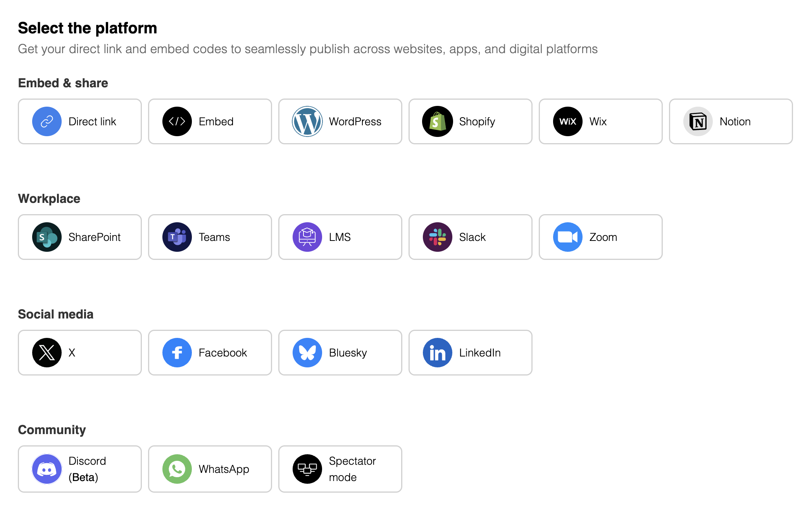Select the Wix logo icon
Viewport: 812px width, 514px height.
568,121
